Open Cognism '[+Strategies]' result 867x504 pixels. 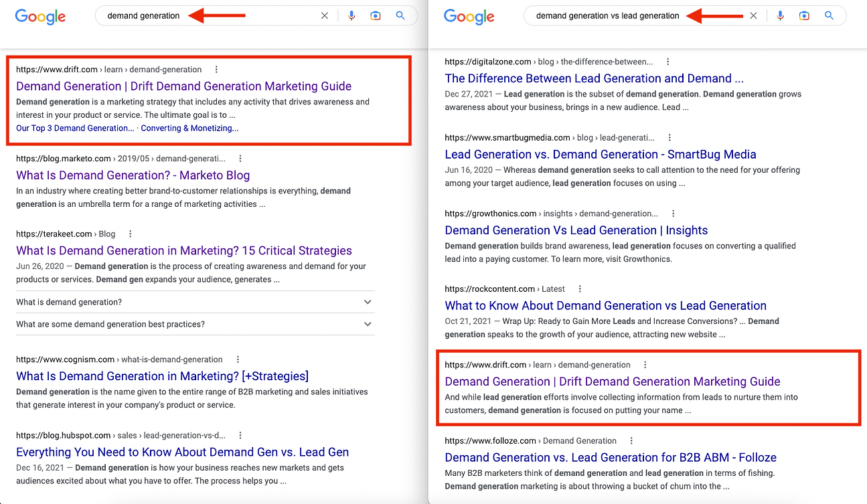pyautogui.click(x=162, y=376)
